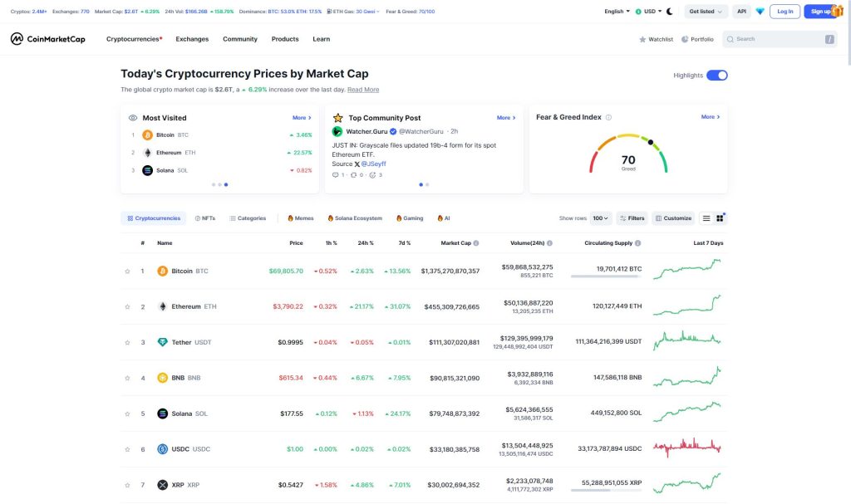Screen dimensions: 851x504
Task: Click XRP circulating supply progress bar
Action: [x=606, y=491]
